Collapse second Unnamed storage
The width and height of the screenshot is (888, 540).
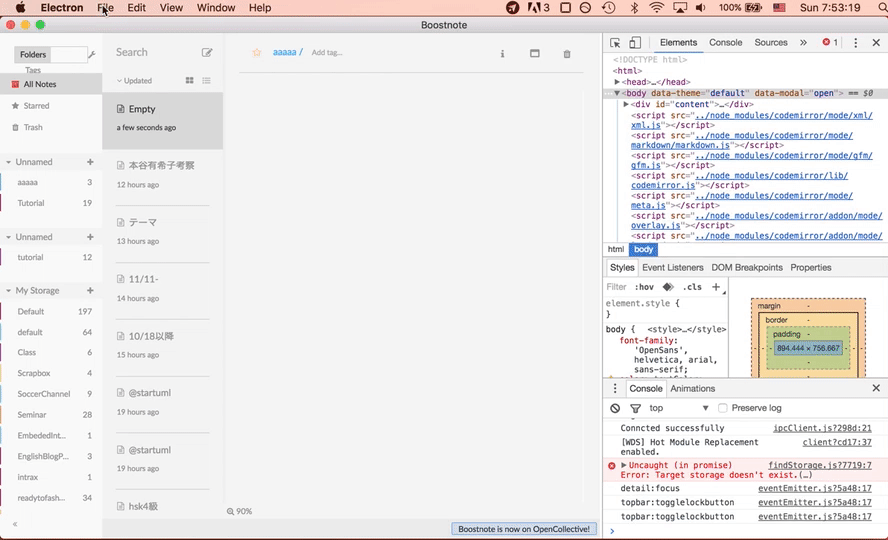8,237
